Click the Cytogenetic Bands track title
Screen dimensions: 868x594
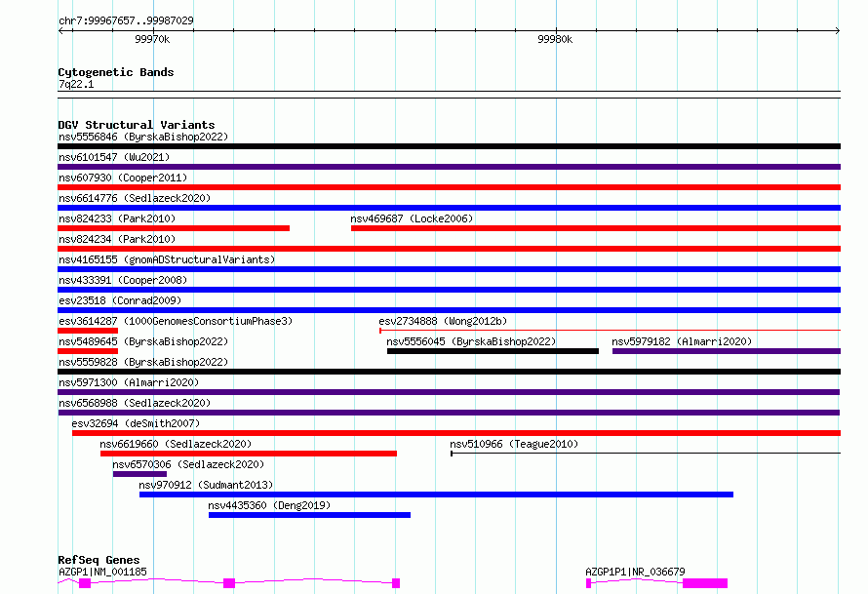click(x=116, y=72)
